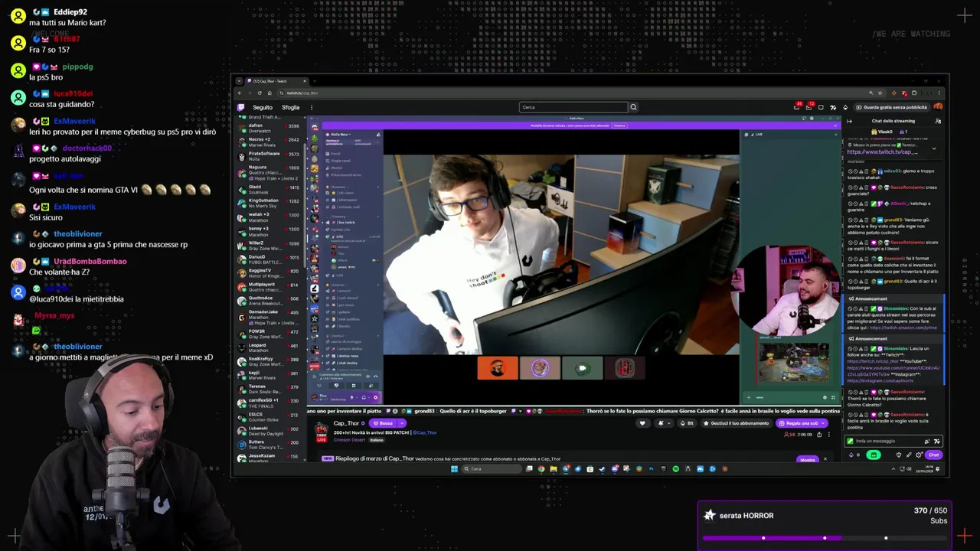Open Twitch whispers icon with 12 badge

(808, 107)
